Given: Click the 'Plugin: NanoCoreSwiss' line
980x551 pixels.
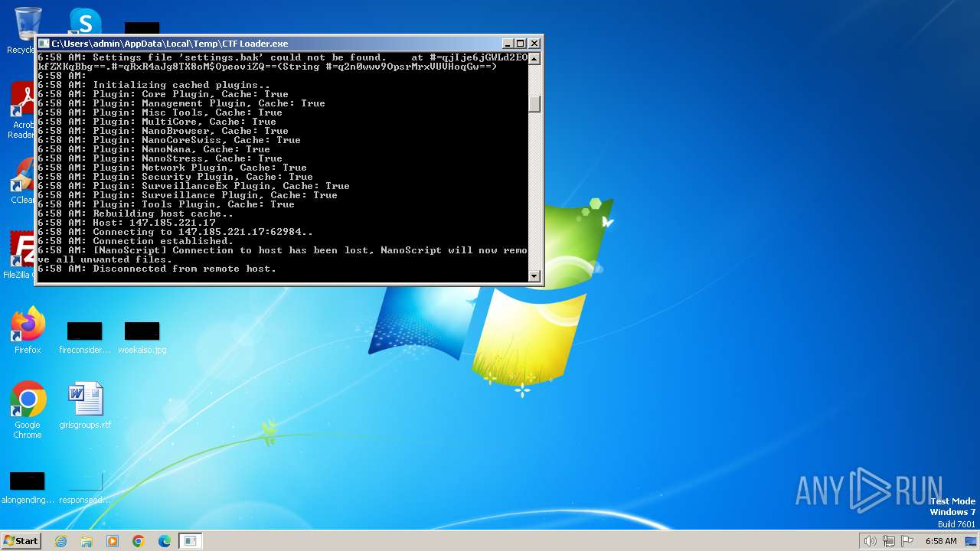Looking at the screenshot, I should (169, 140).
